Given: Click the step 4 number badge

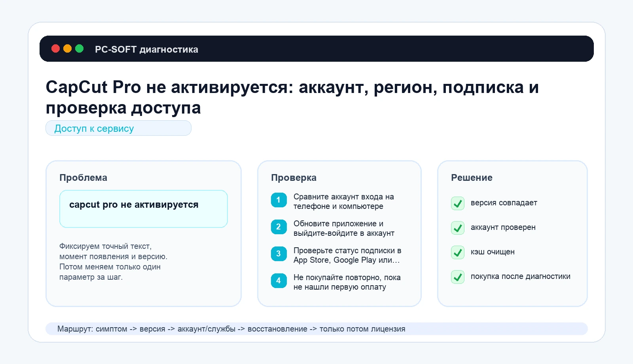Looking at the screenshot, I should 279,281.
